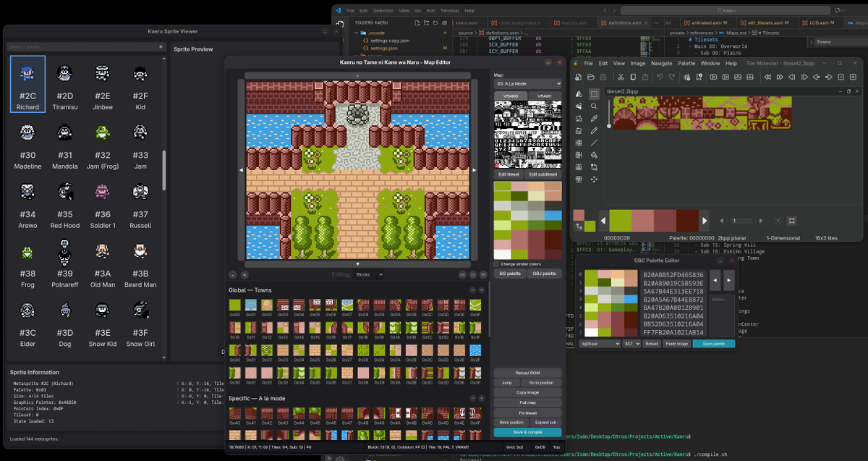Image resolution: width=868 pixels, height=461 pixels.
Task: Go to previous palette in GBC Palette Editor
Action: (715, 280)
